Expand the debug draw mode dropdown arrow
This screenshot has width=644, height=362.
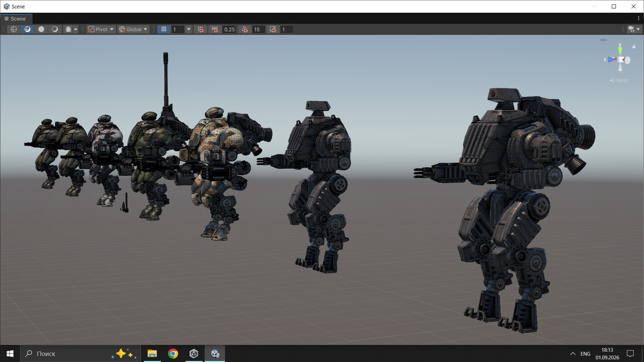coord(76,29)
